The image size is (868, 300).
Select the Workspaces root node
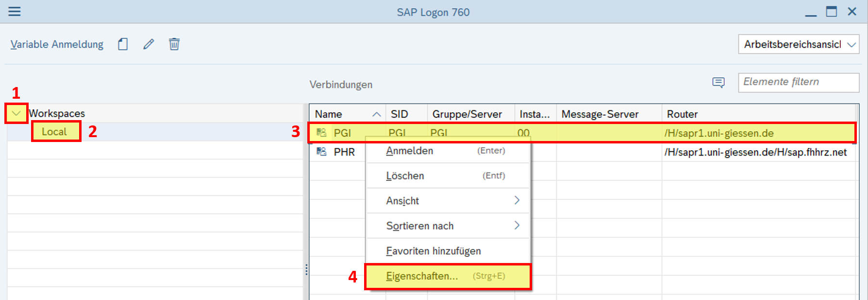[57, 113]
